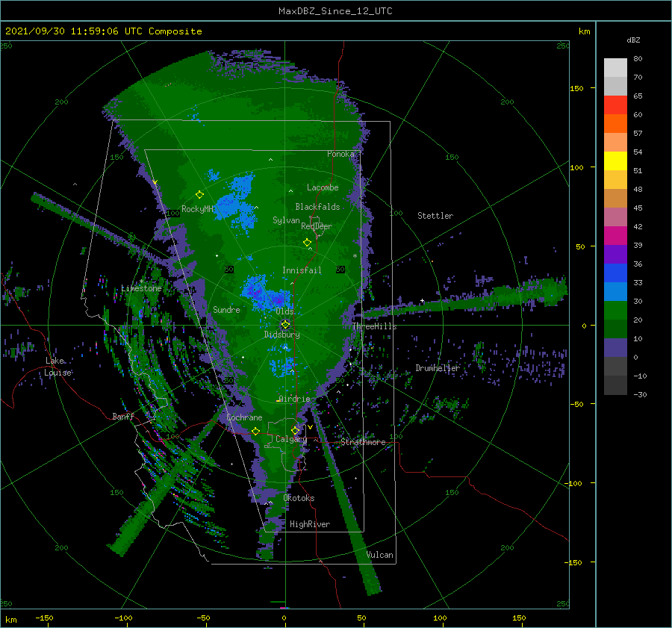Click the Blackfalds label

pyautogui.click(x=317, y=207)
